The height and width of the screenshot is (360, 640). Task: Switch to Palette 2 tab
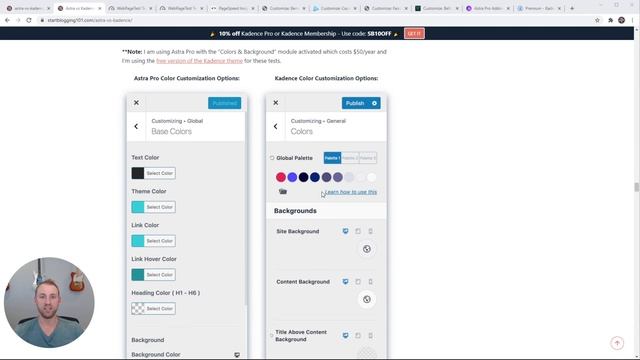350,158
